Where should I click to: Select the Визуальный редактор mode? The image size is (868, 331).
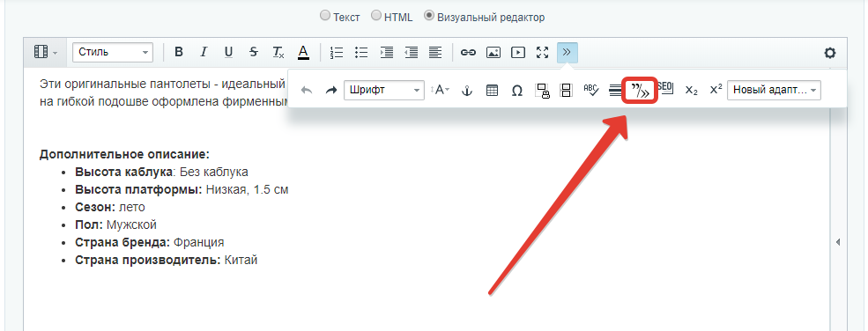click(x=484, y=17)
